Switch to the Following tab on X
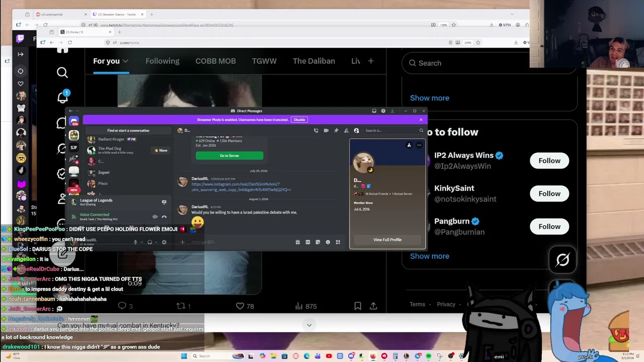 (x=162, y=61)
